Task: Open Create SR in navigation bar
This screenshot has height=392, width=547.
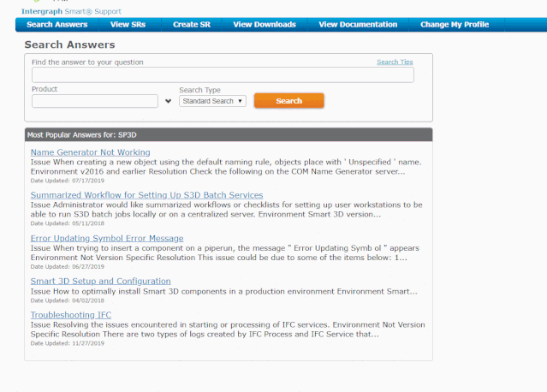Action: coord(192,25)
